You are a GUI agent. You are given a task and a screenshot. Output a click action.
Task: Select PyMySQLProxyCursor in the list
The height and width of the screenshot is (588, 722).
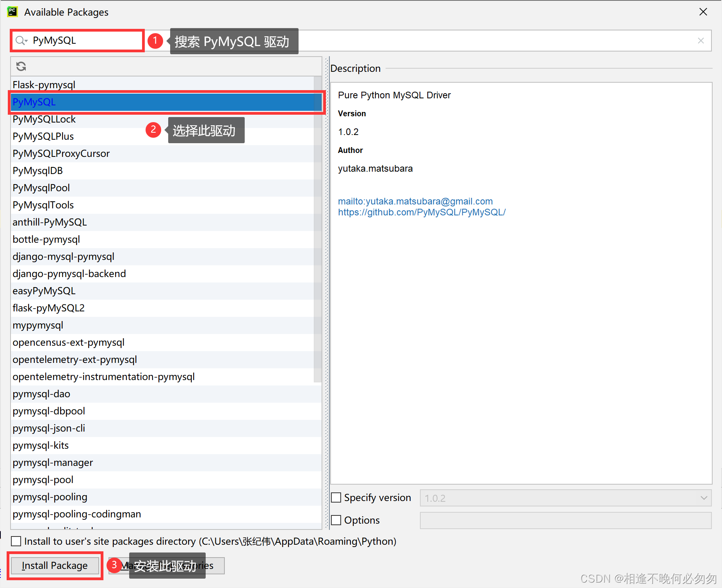pos(162,153)
